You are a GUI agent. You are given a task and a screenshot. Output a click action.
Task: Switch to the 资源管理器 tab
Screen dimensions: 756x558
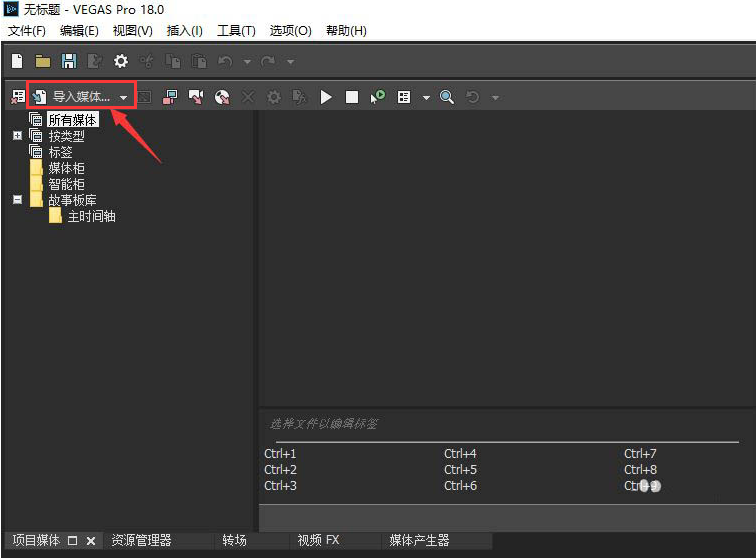pos(141,540)
